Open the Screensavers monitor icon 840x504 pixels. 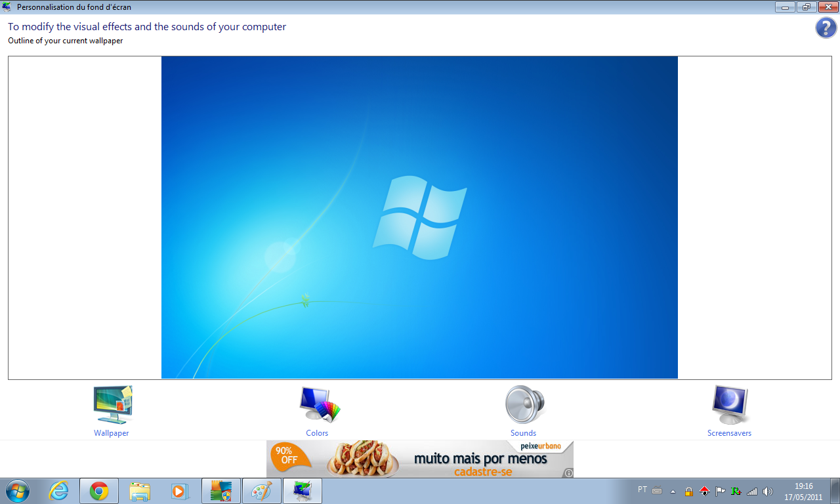[x=730, y=405]
